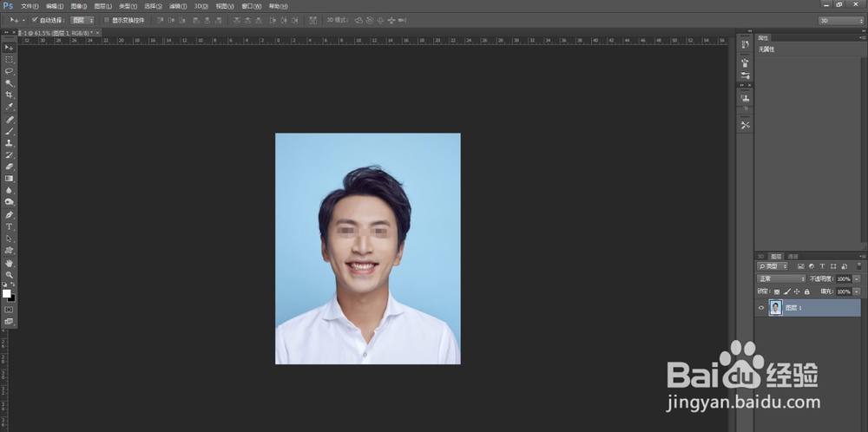
Task: Enable the 显示变换控件 checkbox
Action: [107, 19]
